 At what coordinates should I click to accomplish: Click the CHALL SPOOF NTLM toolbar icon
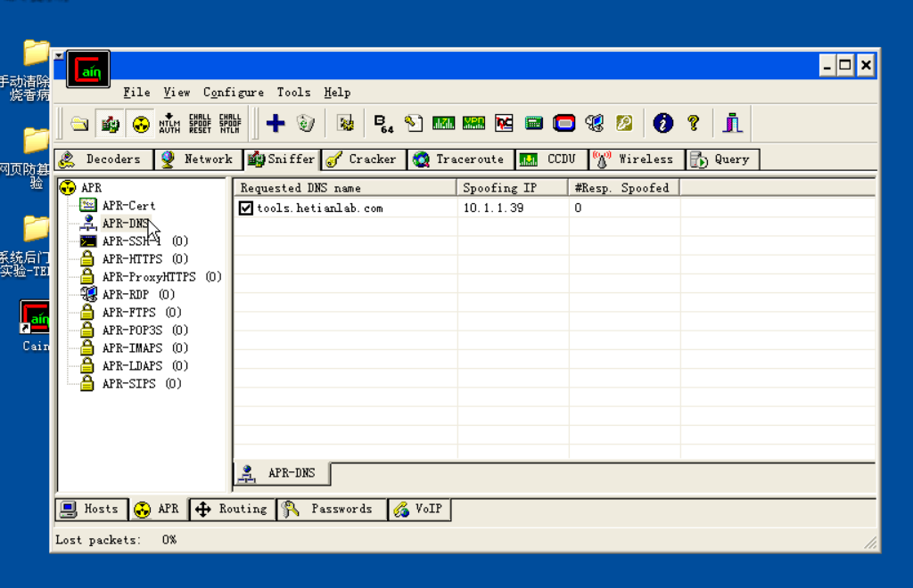click(230, 123)
